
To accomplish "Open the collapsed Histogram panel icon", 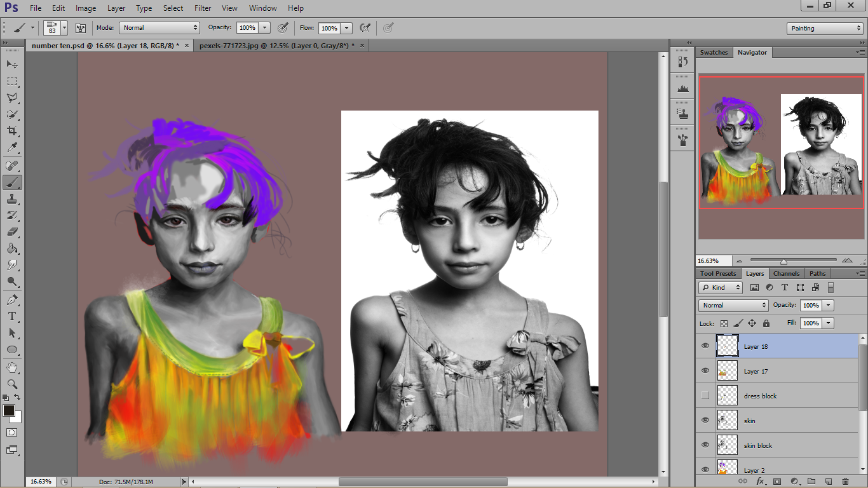I will point(683,88).
